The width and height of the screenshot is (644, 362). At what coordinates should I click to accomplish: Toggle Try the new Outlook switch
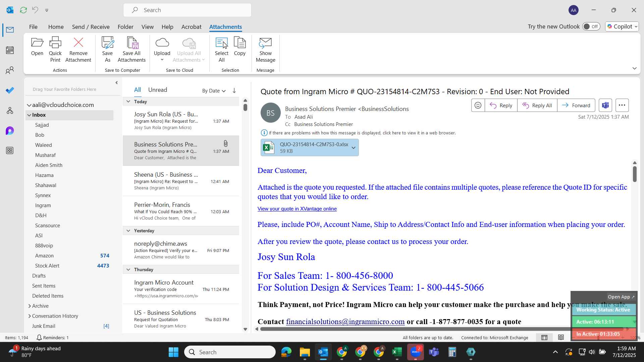click(x=591, y=26)
